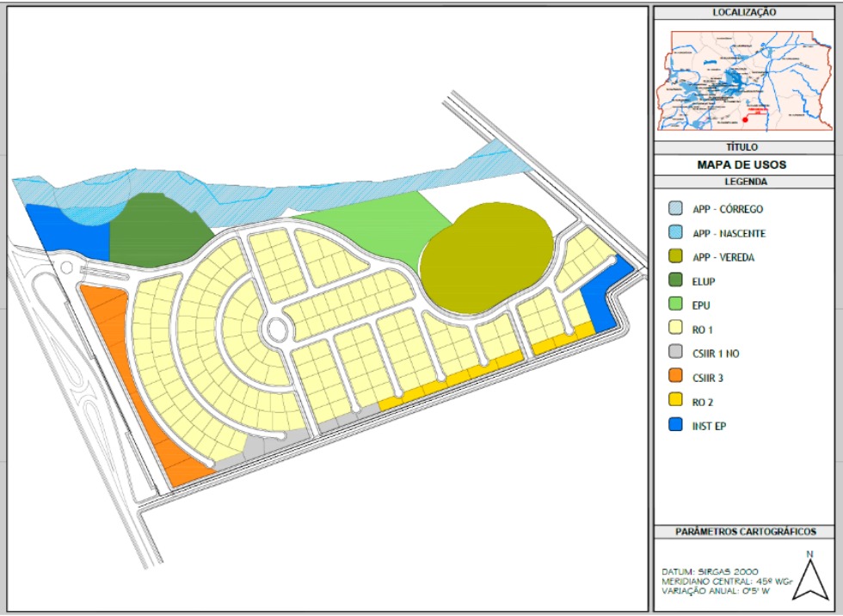Click the pale yellow RO 1 legend swatch
The height and width of the screenshot is (616, 843).
click(x=678, y=329)
